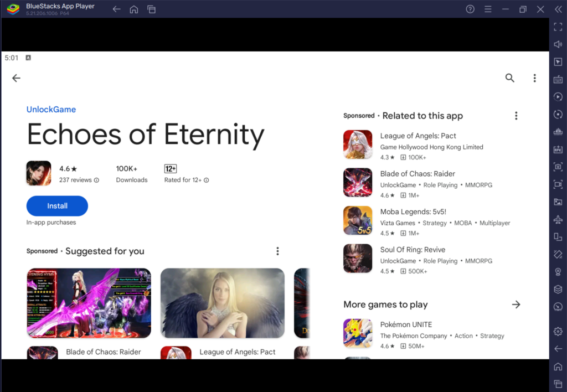Open options menu next to Related to this app
The height and width of the screenshot is (392, 567).
516,116
